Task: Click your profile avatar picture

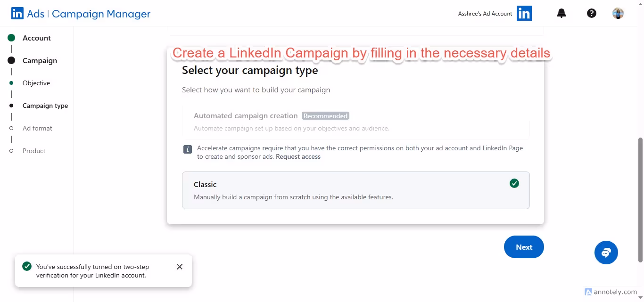Action: point(618,13)
